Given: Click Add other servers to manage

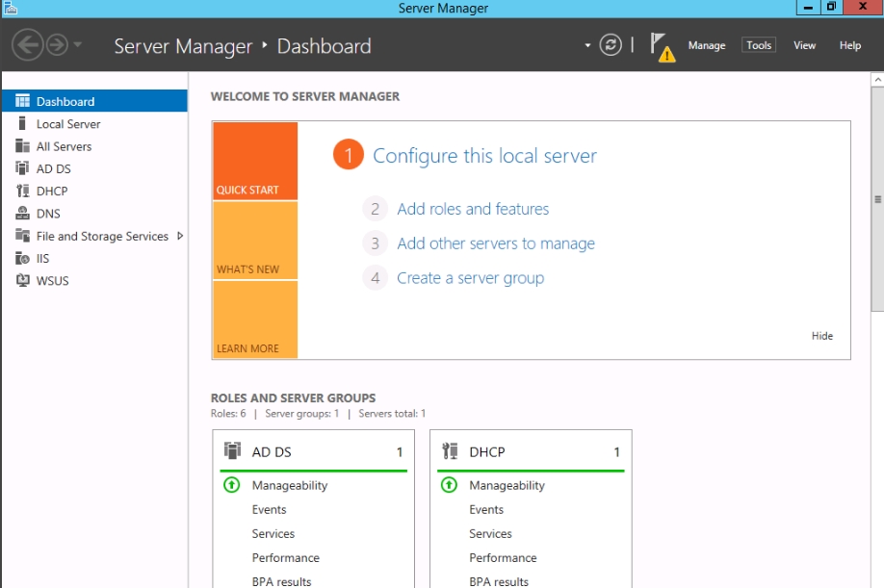Looking at the screenshot, I should pyautogui.click(x=496, y=243).
